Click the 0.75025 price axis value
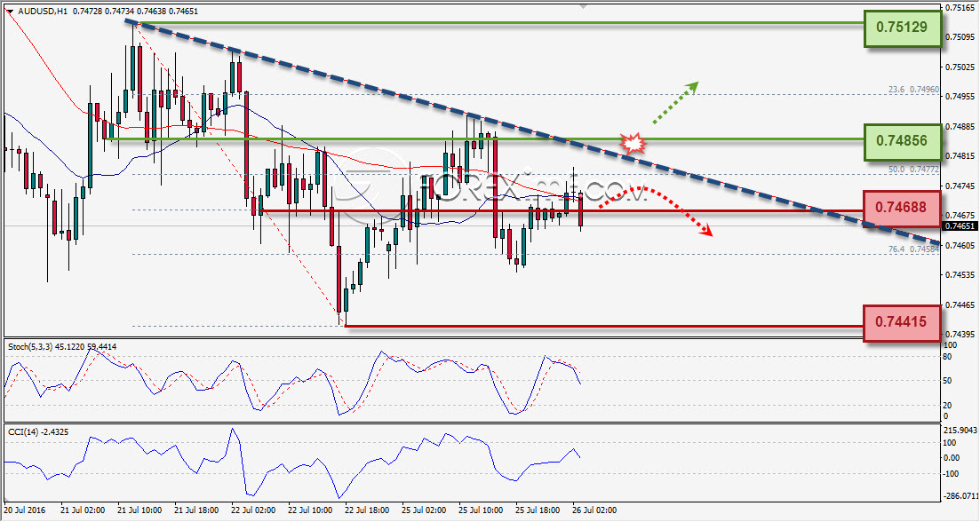Viewport: 980px width, 522px height. (x=961, y=67)
